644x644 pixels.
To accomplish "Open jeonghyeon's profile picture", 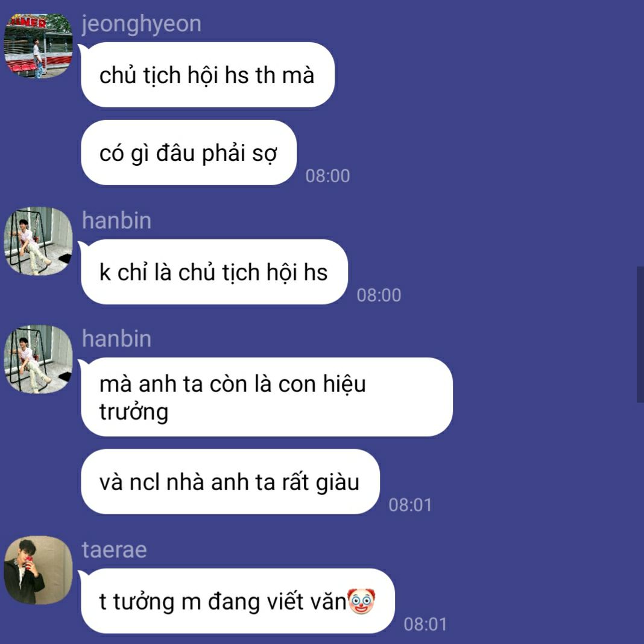I will point(38,46).
